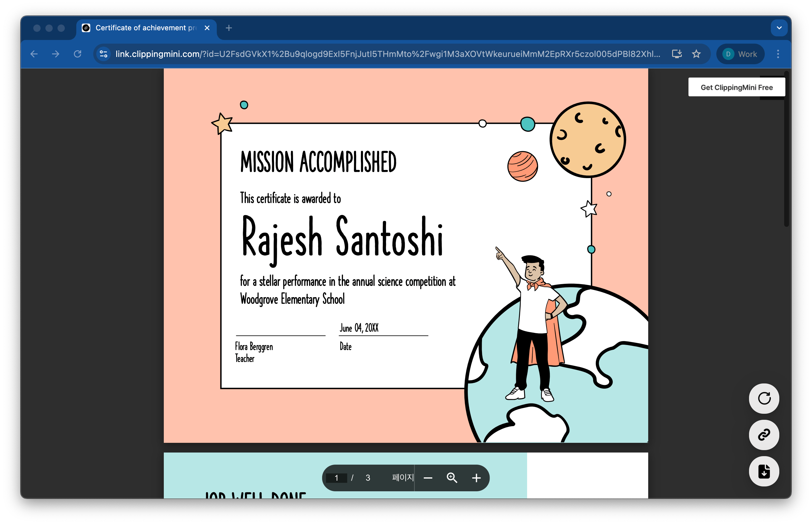812x524 pixels.
Task: Click "This certificate is awarded to" text
Action: (x=290, y=198)
